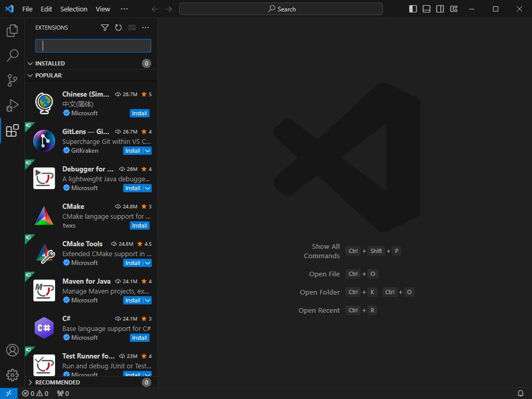Open CMake Tools Install dropdown arrow

tap(148, 263)
